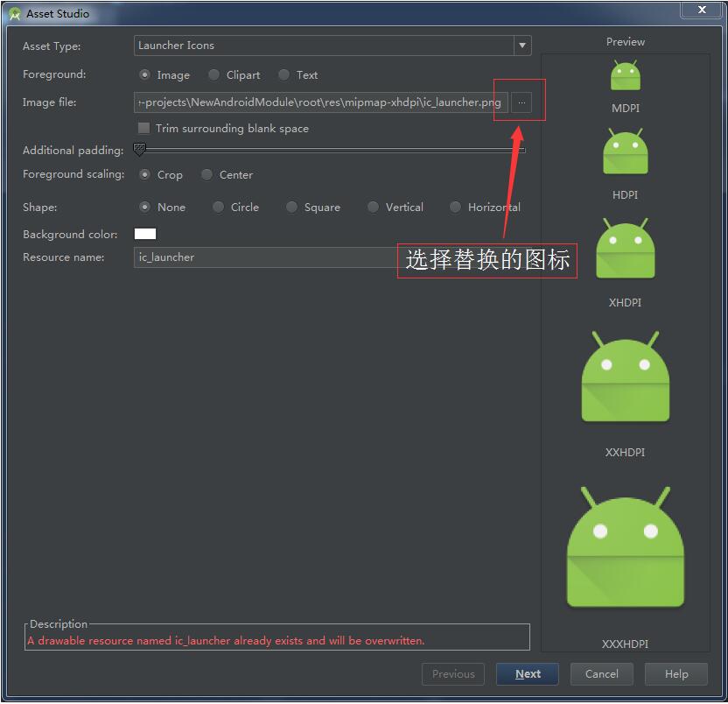Screen dimensions: 728x704
Task: Set shape to None
Action: point(145,208)
